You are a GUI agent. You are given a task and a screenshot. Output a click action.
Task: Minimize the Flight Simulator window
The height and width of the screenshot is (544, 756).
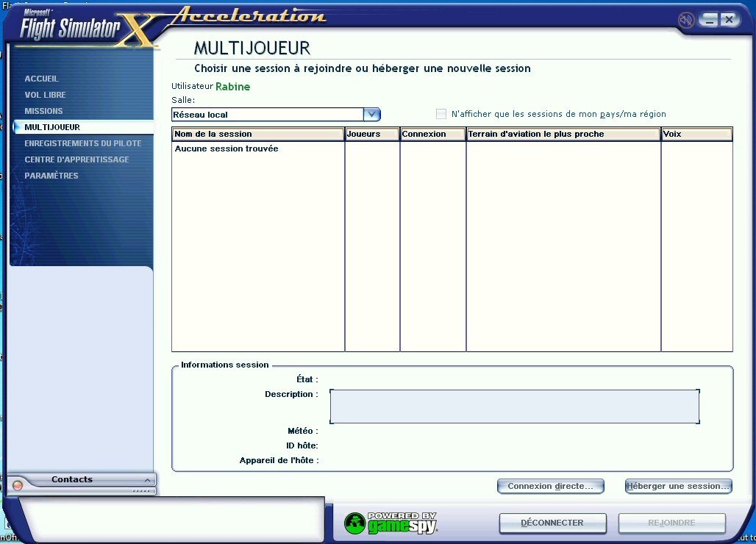(708, 20)
